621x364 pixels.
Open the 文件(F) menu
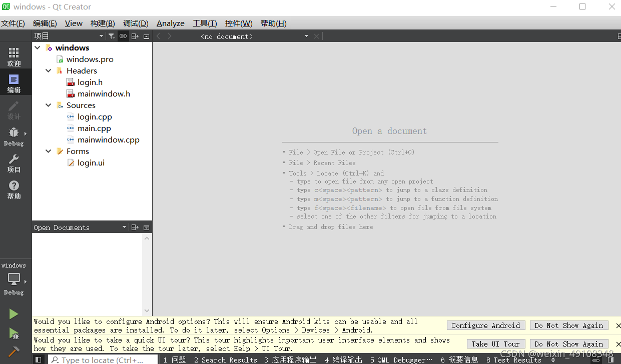point(13,23)
